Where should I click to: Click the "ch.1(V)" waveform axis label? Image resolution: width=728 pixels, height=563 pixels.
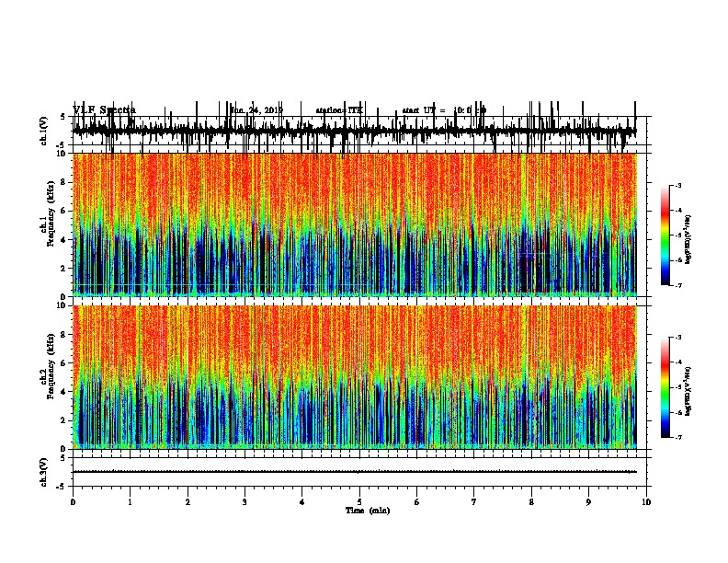(x=44, y=131)
